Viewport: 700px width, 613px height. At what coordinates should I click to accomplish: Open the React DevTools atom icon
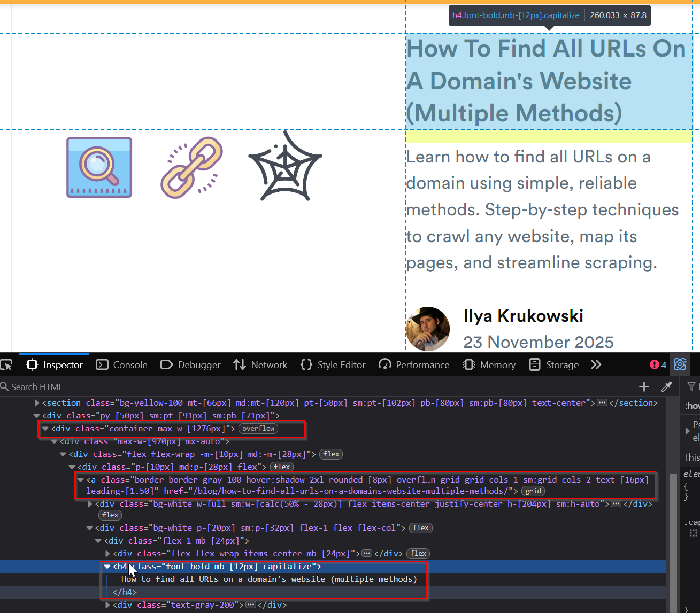click(x=680, y=364)
